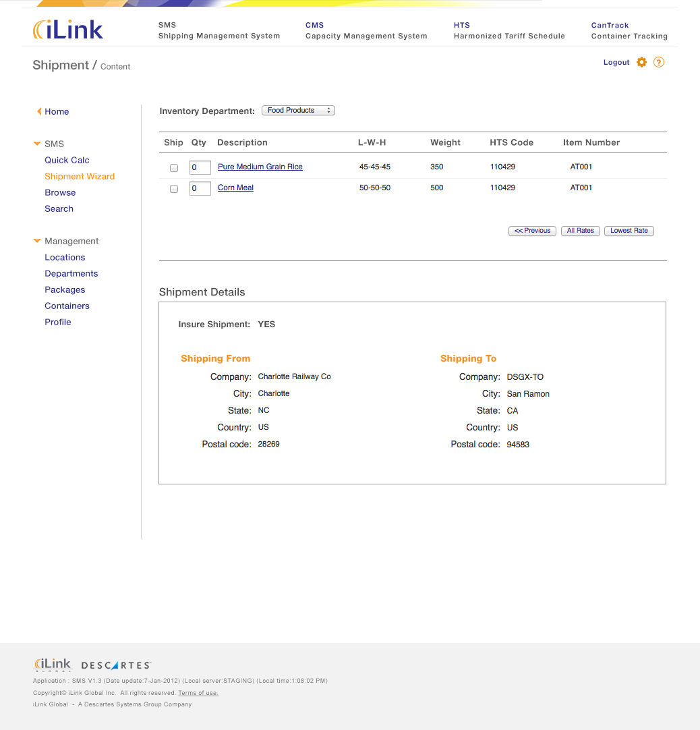Click the iLink Global footer logo
This screenshot has height=730, width=700.
[53, 665]
